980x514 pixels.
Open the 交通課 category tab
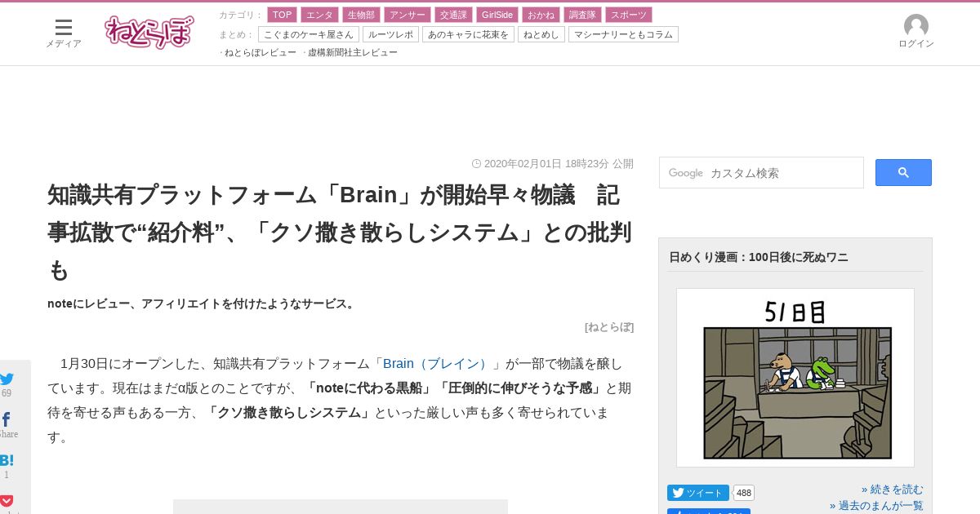(x=453, y=15)
